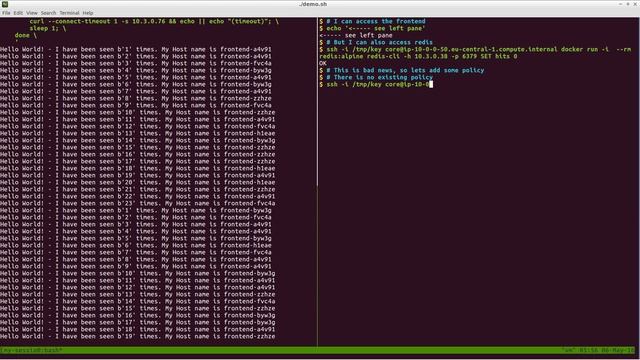Open the Terminal menu
The width and height of the screenshot is (640, 360).
pyautogui.click(x=69, y=13)
